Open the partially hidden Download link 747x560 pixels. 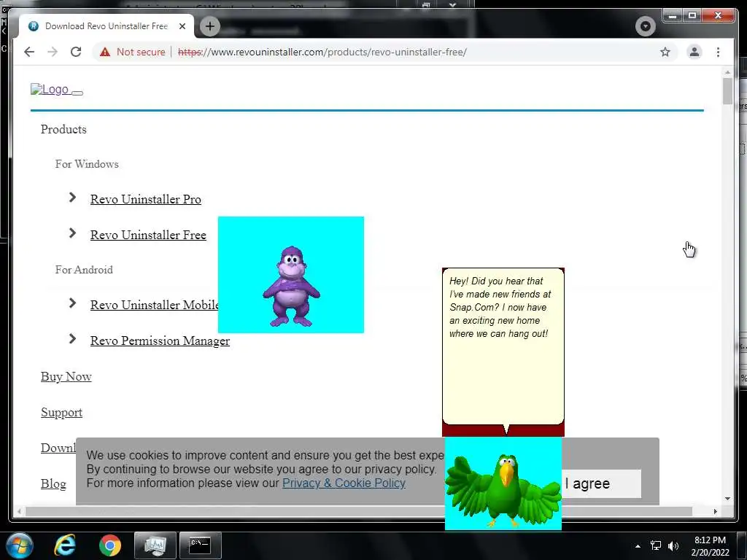[58, 448]
